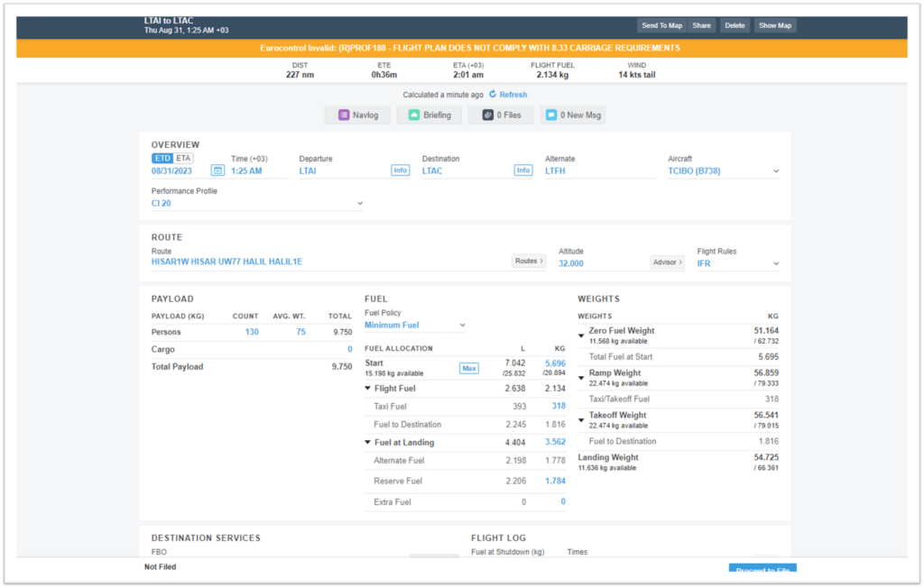Screen dimensions: 924x588
Task: Click the Refresh link
Action: click(513, 95)
